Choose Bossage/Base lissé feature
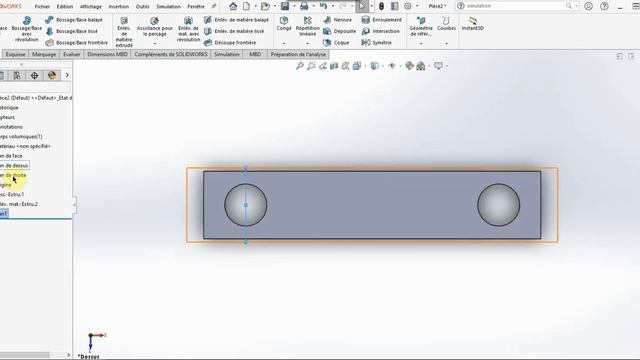This screenshot has height=360, width=640. pos(71,31)
